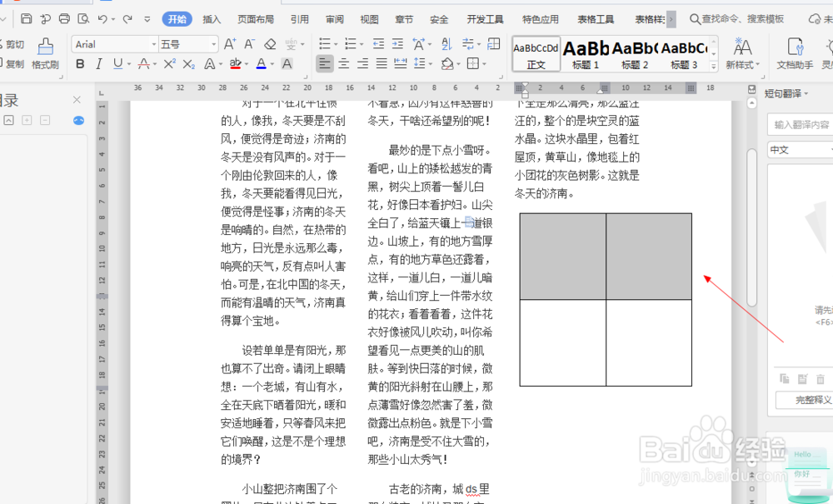
Task: Toggle bold formatting
Action: pyautogui.click(x=80, y=64)
